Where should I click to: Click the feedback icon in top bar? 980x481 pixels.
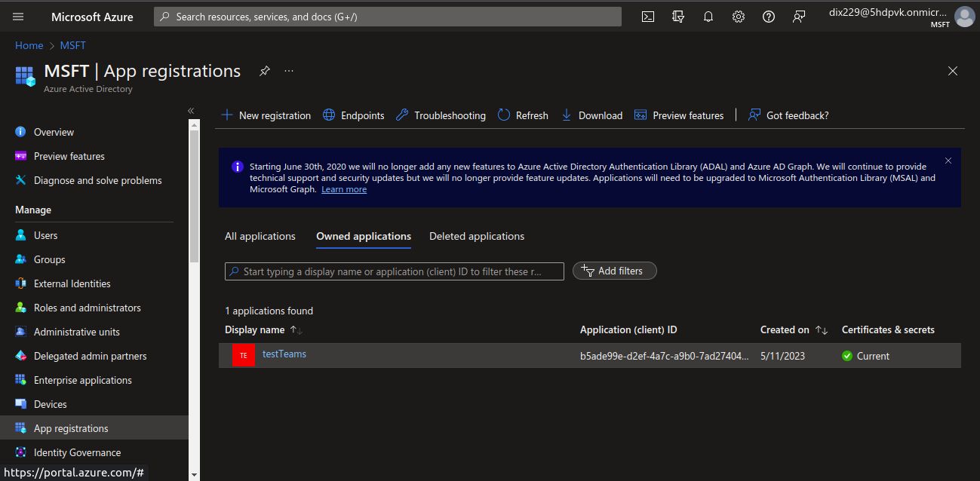799,17
